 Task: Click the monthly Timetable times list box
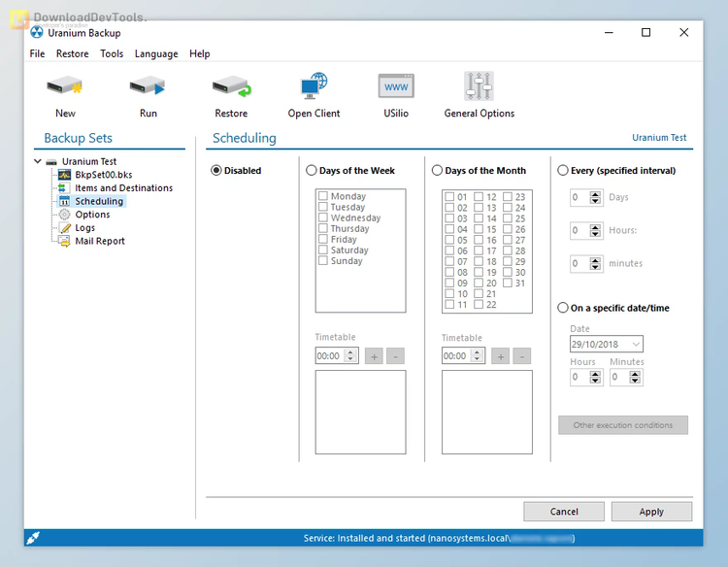coord(487,412)
